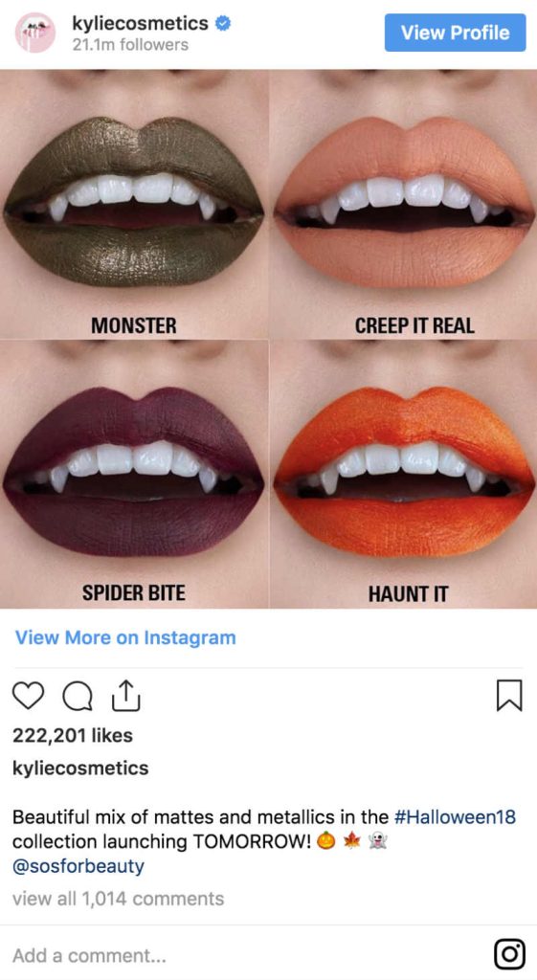Open the Instagram logo icon at bottom
This screenshot has width=537, height=980.
point(509,954)
